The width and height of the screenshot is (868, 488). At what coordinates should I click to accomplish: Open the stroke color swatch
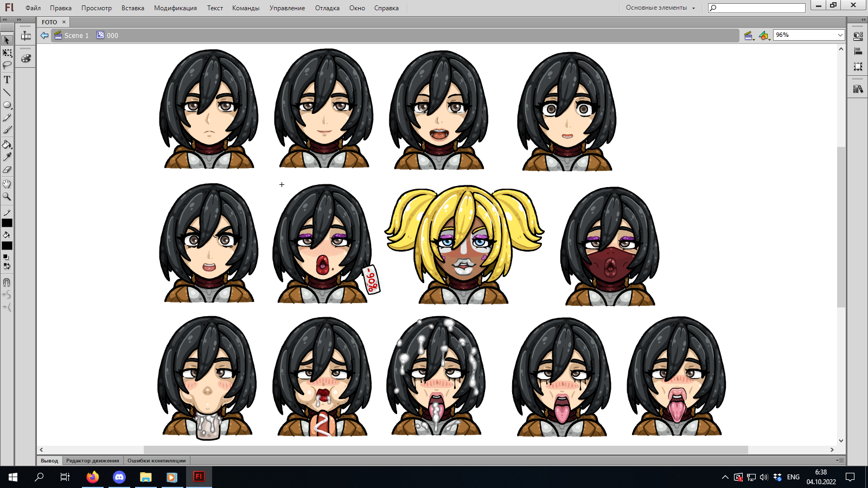[7, 223]
